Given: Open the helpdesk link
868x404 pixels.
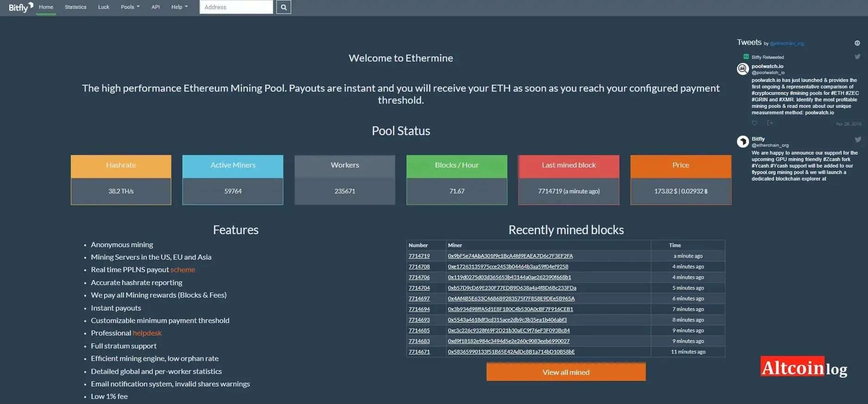Looking at the screenshot, I should (147, 333).
